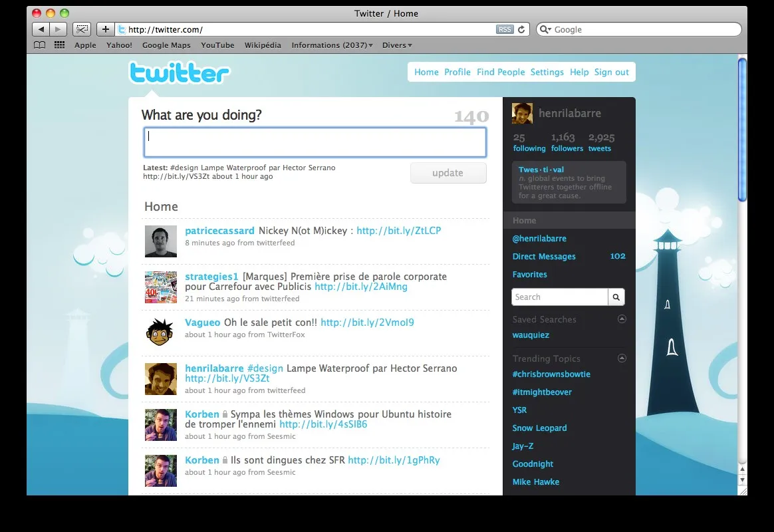Viewport: 774px width, 532px height.
Task: Go forward with Safari's forward arrow
Action: click(x=58, y=30)
